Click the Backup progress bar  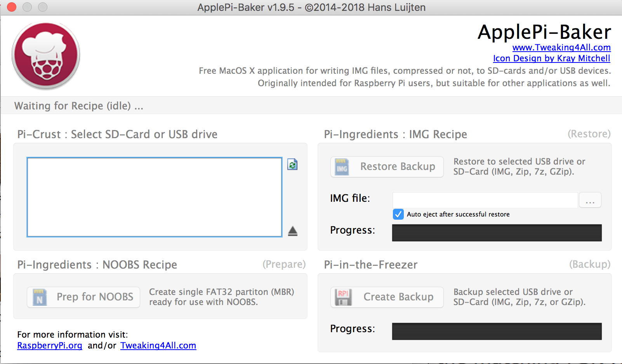[497, 331]
